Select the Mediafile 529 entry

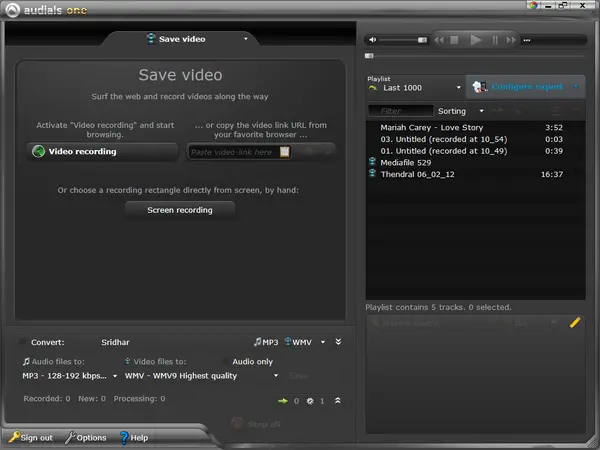coord(475,163)
